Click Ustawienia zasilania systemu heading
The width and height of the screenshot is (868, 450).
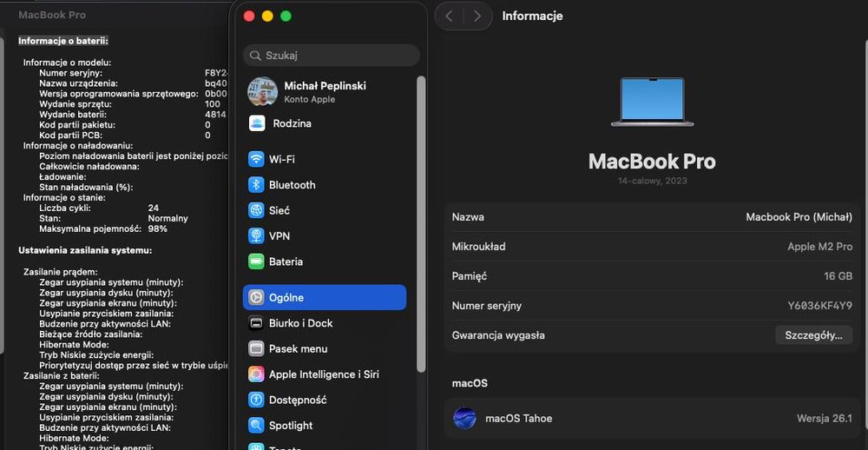click(x=85, y=250)
